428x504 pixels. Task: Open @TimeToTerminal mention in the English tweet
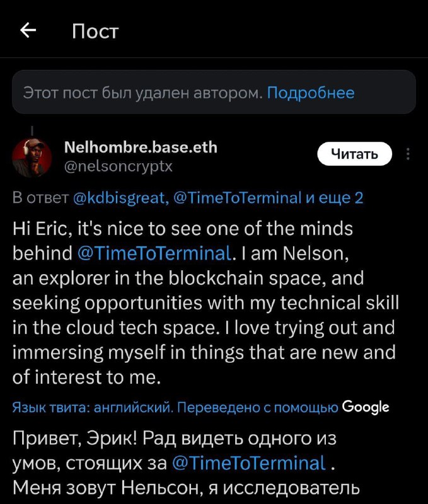click(x=154, y=253)
